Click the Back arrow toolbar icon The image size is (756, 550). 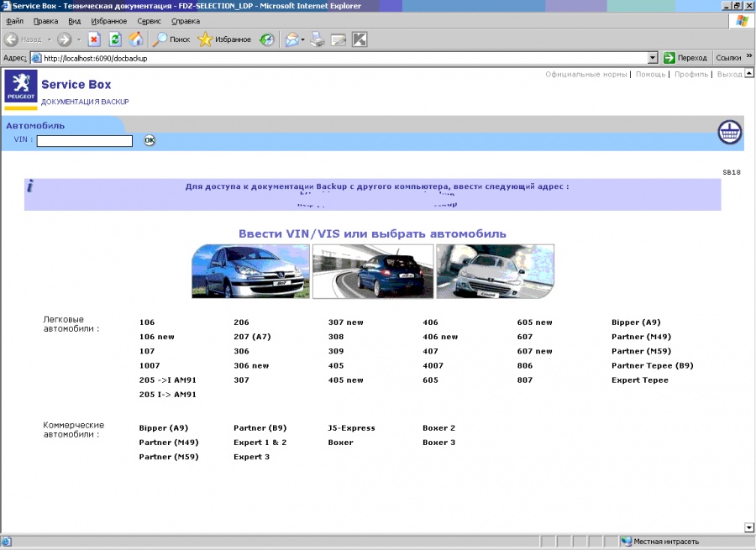point(11,39)
